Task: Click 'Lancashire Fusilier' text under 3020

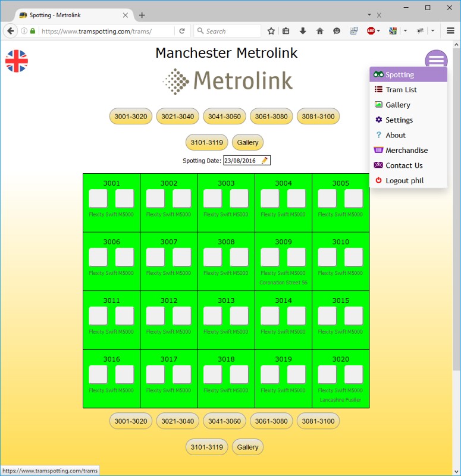Action: click(x=340, y=400)
